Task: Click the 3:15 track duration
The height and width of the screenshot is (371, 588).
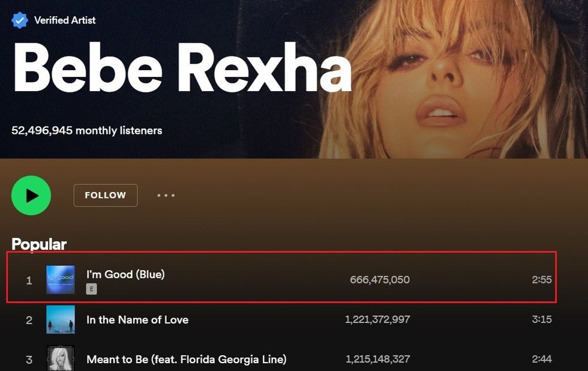Action: coord(541,319)
